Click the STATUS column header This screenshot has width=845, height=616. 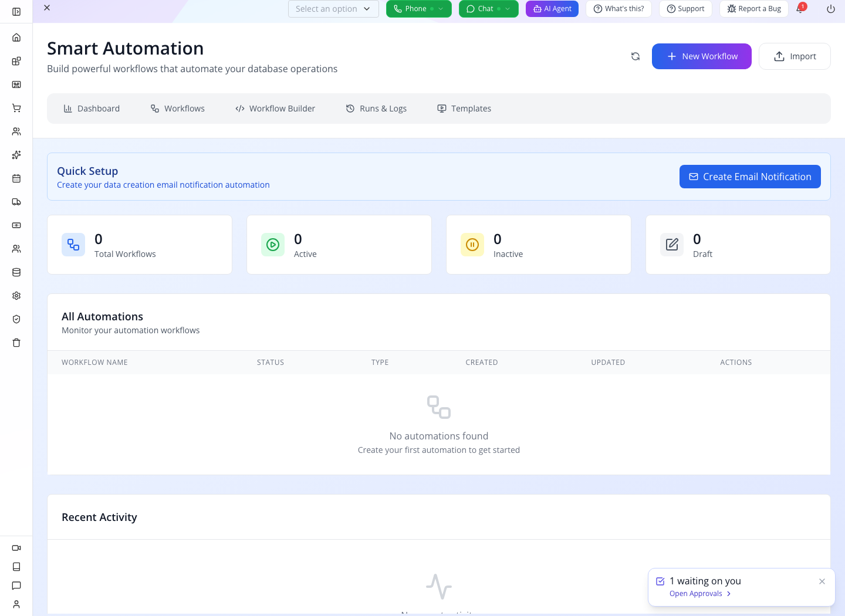pyautogui.click(x=271, y=363)
